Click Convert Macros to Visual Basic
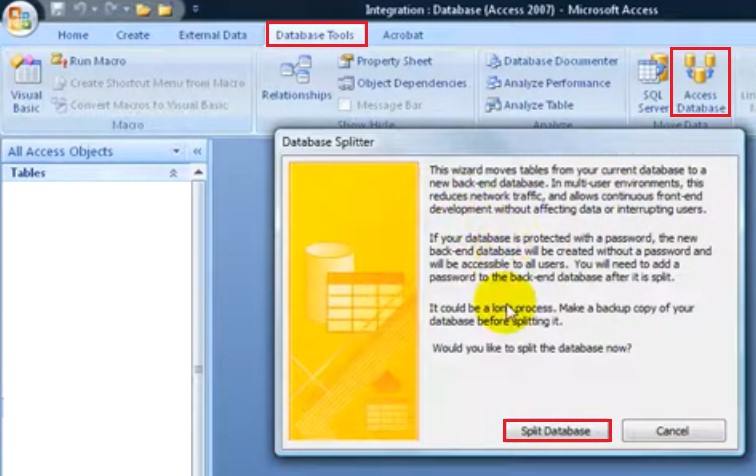Viewport: 756px width, 476px height. coord(140,105)
